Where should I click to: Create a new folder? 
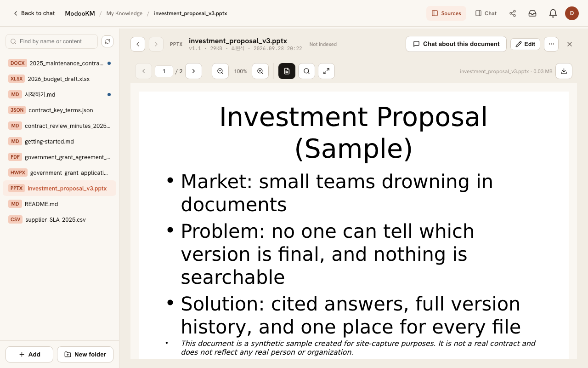pyautogui.click(x=85, y=354)
